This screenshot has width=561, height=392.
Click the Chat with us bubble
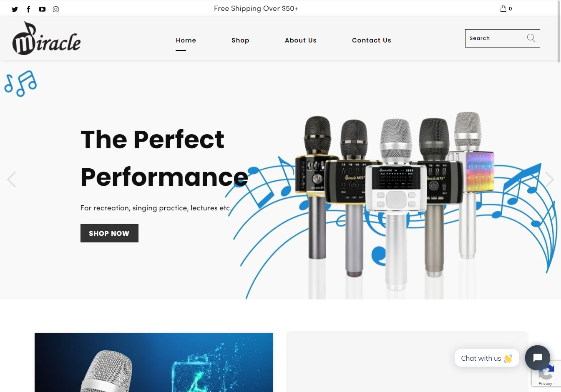[486, 358]
